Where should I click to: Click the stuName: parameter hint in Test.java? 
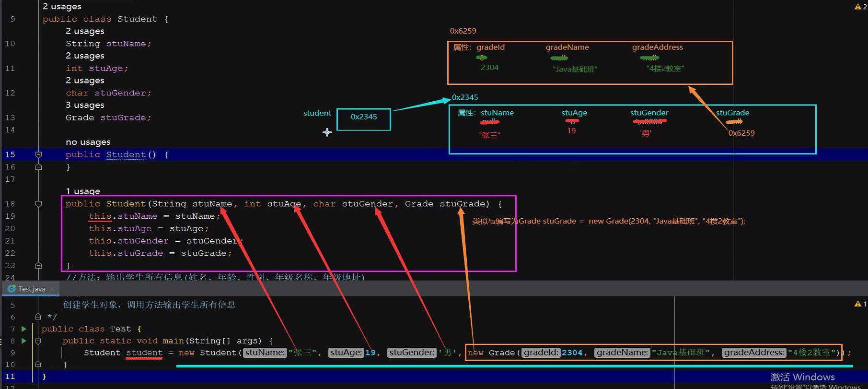pos(265,353)
